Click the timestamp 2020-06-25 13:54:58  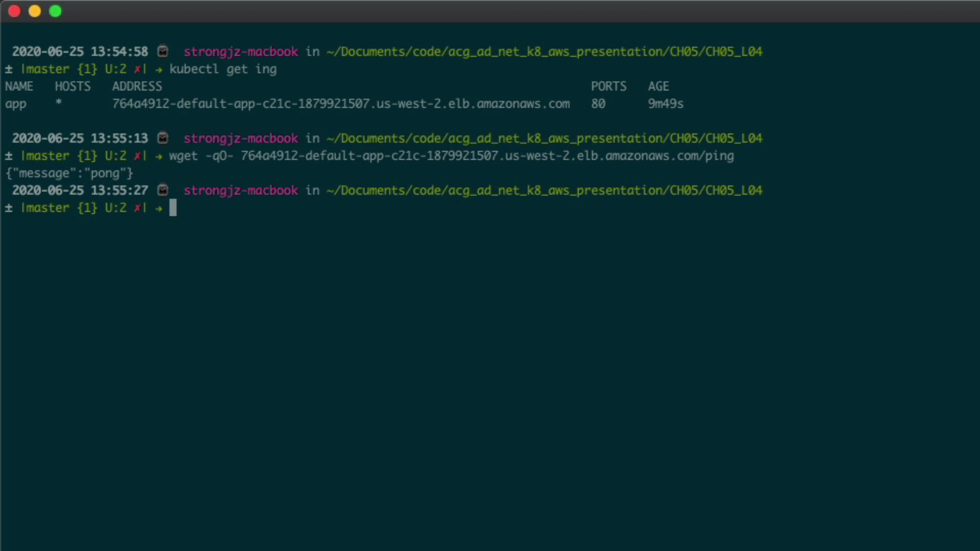pyautogui.click(x=80, y=52)
